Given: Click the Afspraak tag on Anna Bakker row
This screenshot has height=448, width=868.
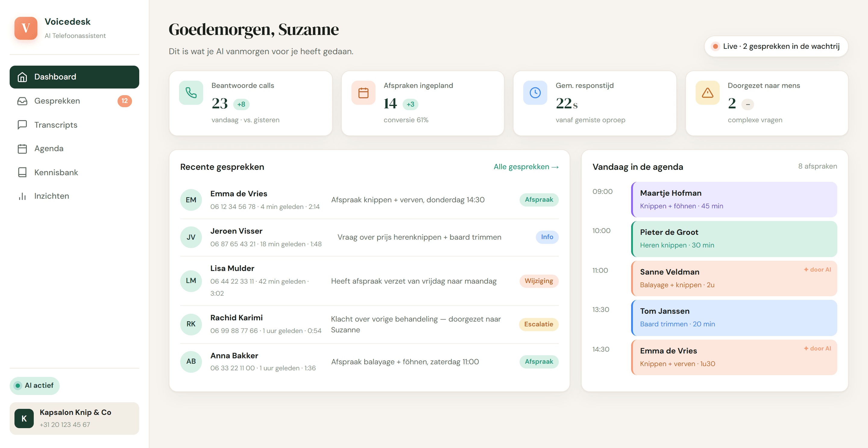Looking at the screenshot, I should pyautogui.click(x=539, y=362).
